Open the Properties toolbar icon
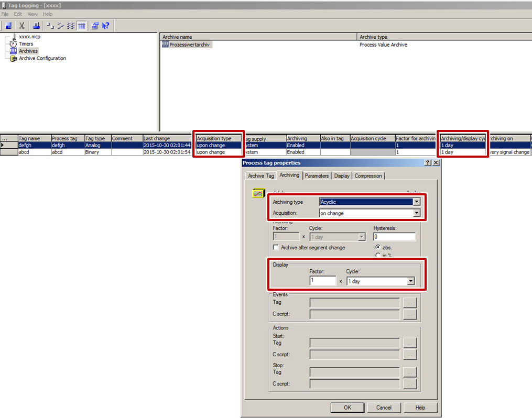532x418 pixels. click(95, 26)
